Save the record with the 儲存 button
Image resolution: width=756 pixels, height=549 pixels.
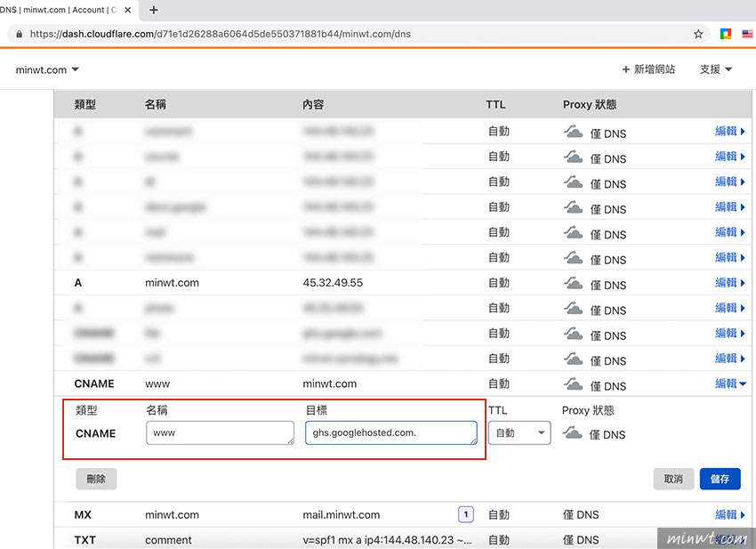point(720,479)
